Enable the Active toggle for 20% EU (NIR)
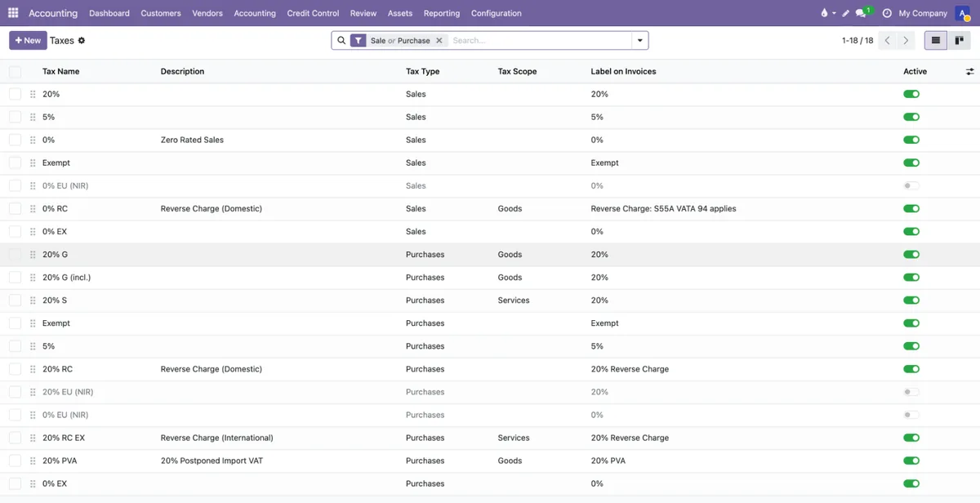Viewport: 980px width, 503px height. pos(911,392)
